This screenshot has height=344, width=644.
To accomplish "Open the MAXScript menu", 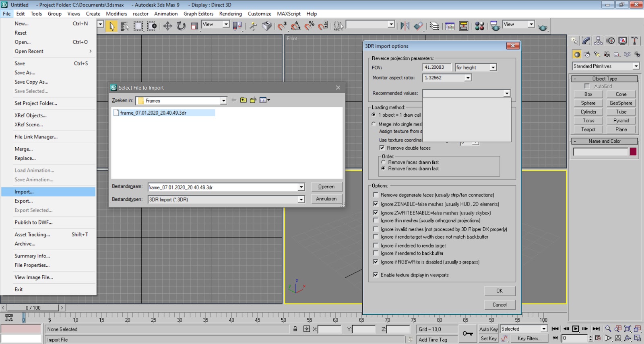I will click(289, 14).
